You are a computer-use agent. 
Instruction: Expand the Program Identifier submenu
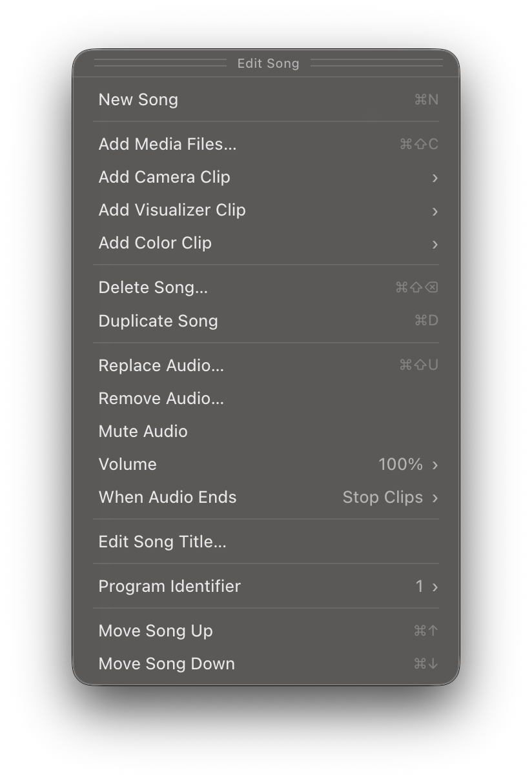click(x=169, y=586)
